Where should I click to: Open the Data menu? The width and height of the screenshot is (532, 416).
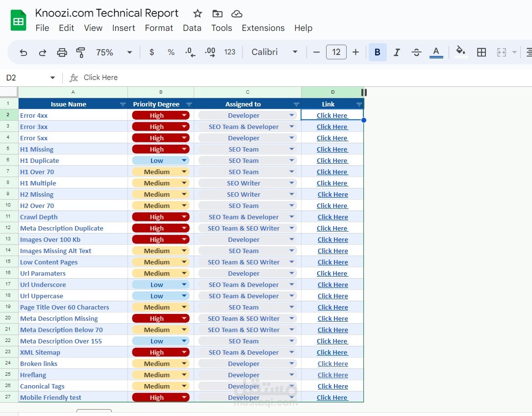(192, 28)
